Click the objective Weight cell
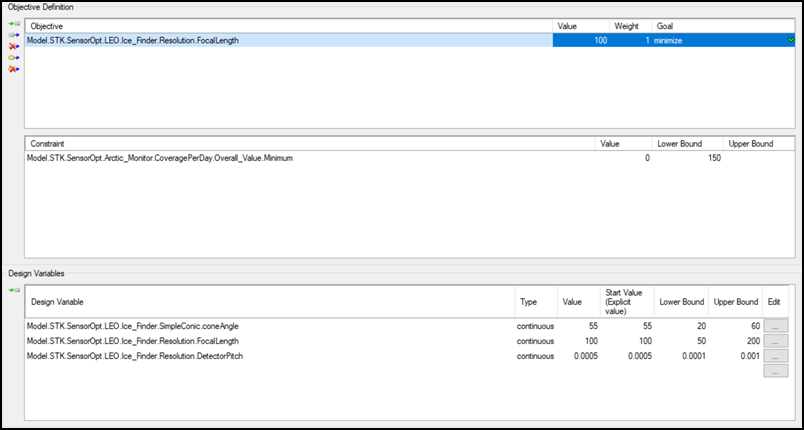 (x=629, y=40)
